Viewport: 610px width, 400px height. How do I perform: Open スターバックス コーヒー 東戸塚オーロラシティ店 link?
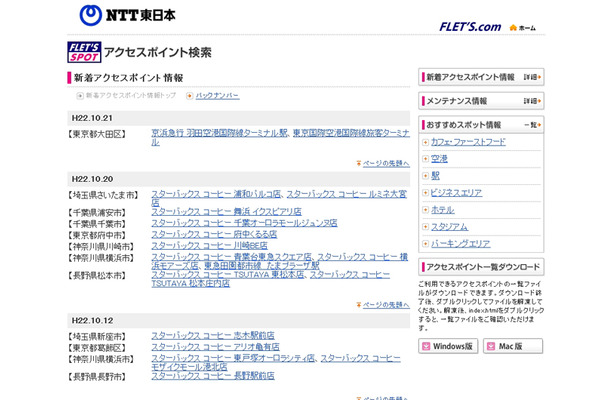pos(233,358)
